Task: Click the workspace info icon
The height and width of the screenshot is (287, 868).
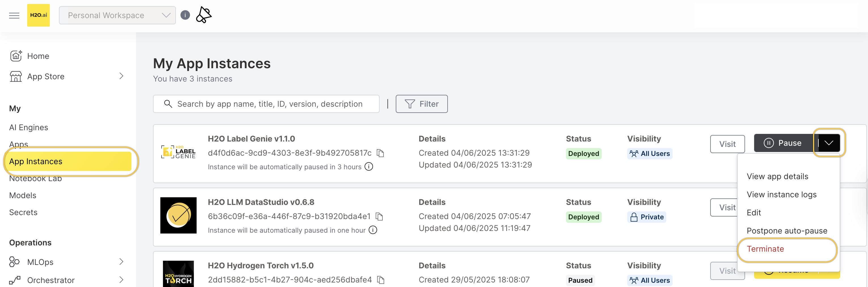Action: point(185,15)
